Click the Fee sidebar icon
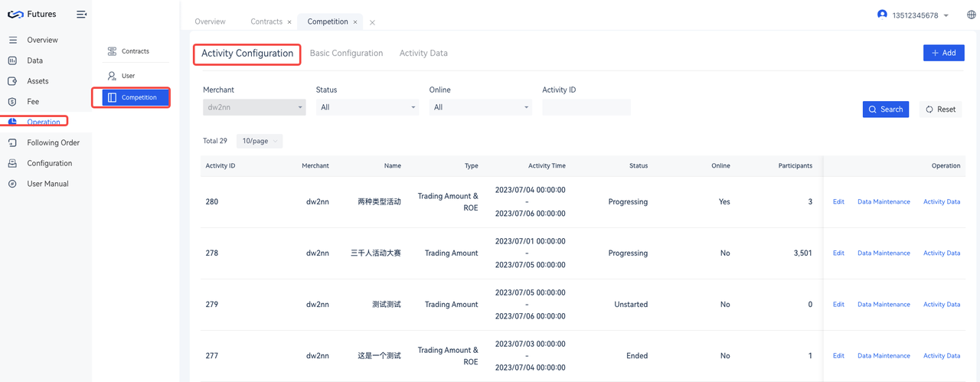The image size is (980, 382). pyautogui.click(x=12, y=102)
